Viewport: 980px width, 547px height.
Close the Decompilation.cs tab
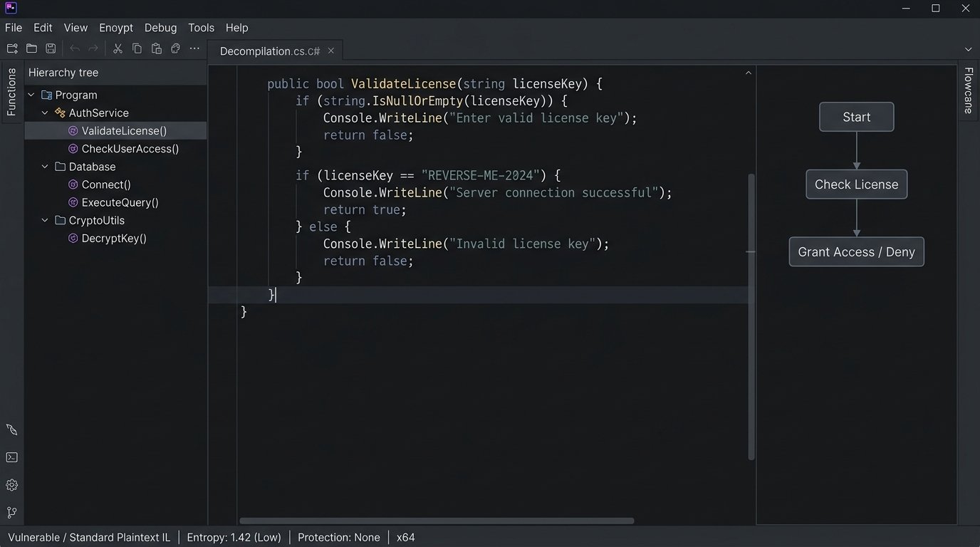coord(331,51)
